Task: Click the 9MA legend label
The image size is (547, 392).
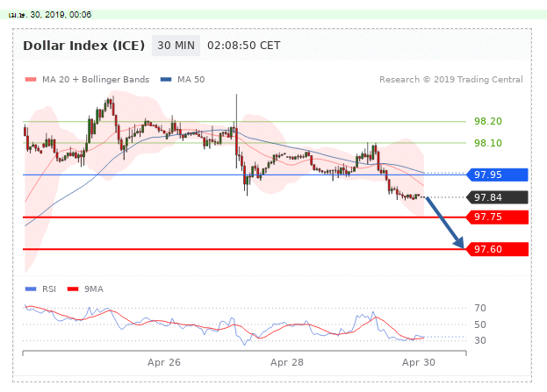Action: (x=93, y=289)
